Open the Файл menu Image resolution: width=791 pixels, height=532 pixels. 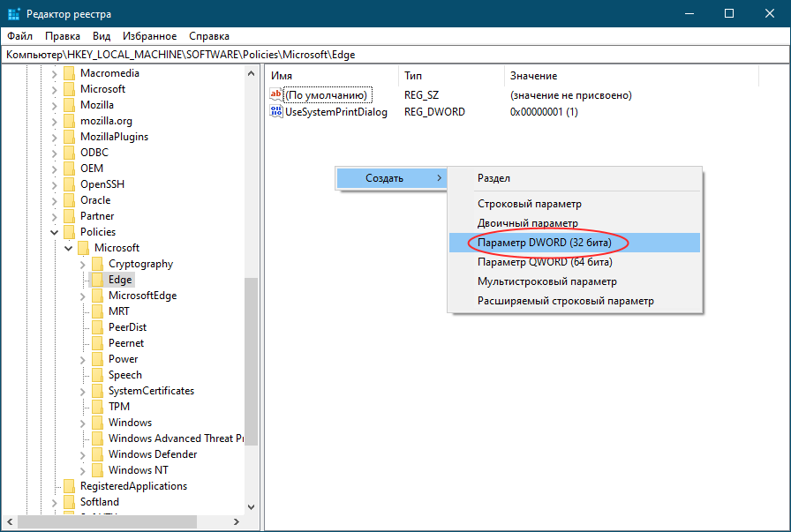click(19, 36)
